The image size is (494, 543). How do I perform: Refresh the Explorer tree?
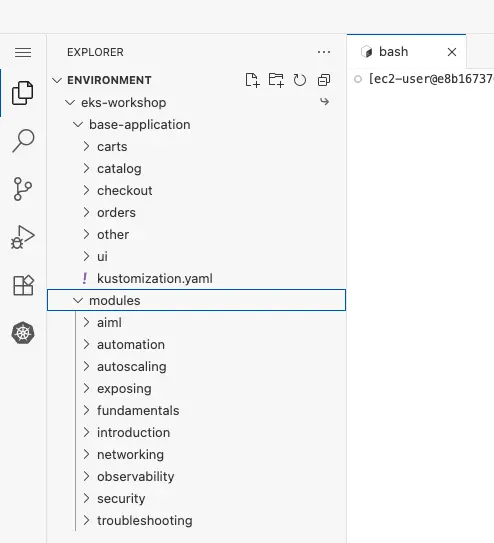click(x=300, y=80)
